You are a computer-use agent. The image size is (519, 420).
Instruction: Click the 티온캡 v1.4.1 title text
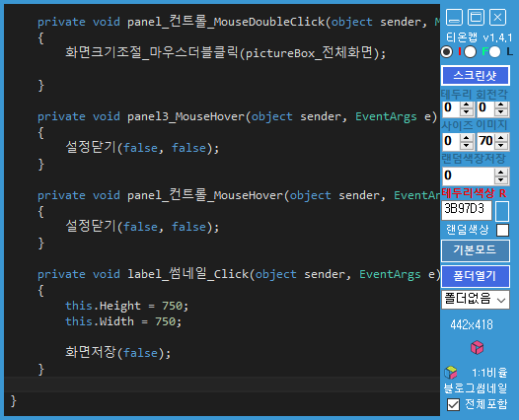pyautogui.click(x=479, y=37)
